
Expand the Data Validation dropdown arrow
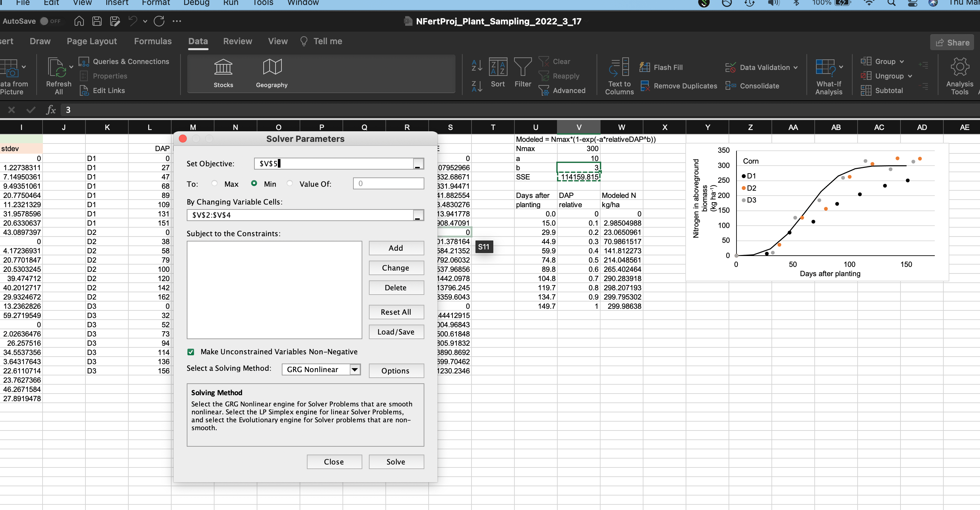(796, 68)
